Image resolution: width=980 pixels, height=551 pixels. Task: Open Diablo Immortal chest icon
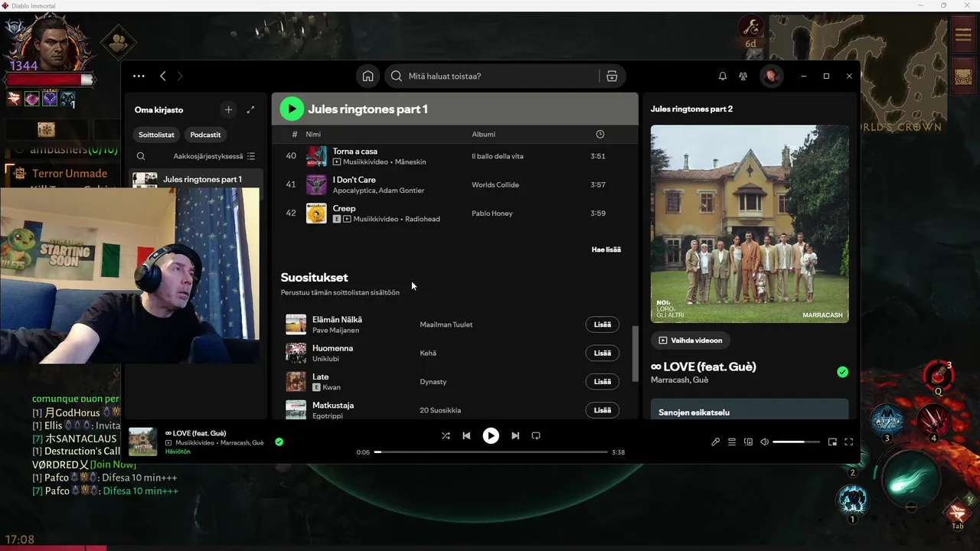[962, 77]
